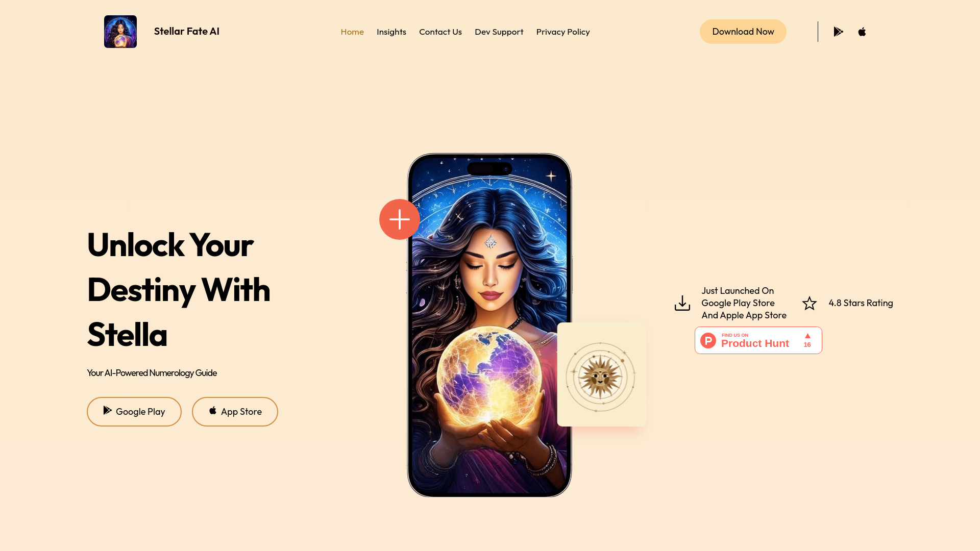This screenshot has height=551, width=980.
Task: Click the sun astrology symbol graphic
Action: coord(601,375)
